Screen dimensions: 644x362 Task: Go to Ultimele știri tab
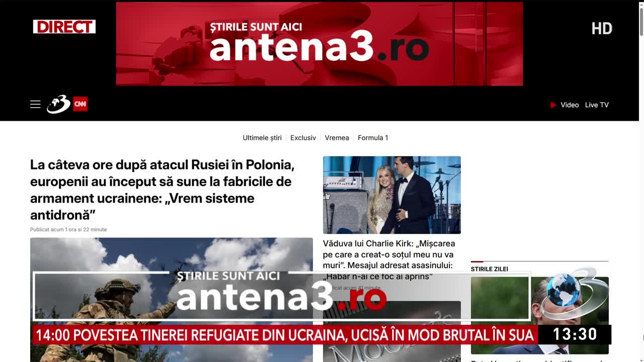click(x=262, y=138)
